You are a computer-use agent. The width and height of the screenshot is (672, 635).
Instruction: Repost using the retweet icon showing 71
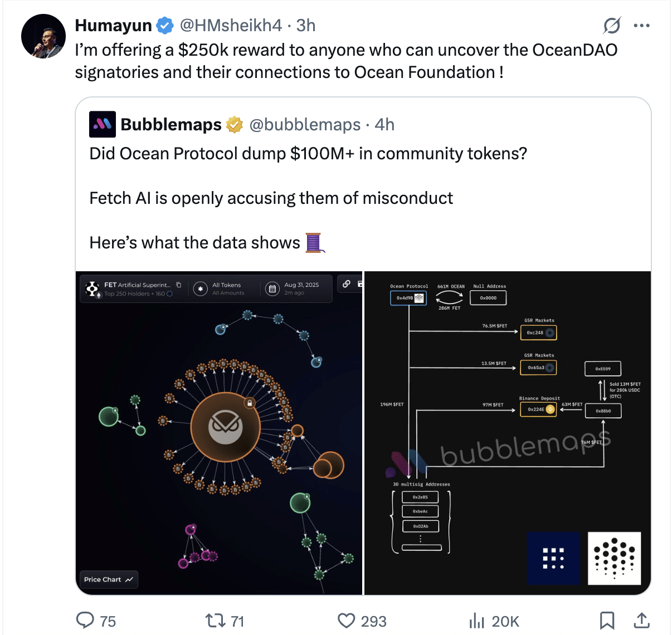point(213,621)
